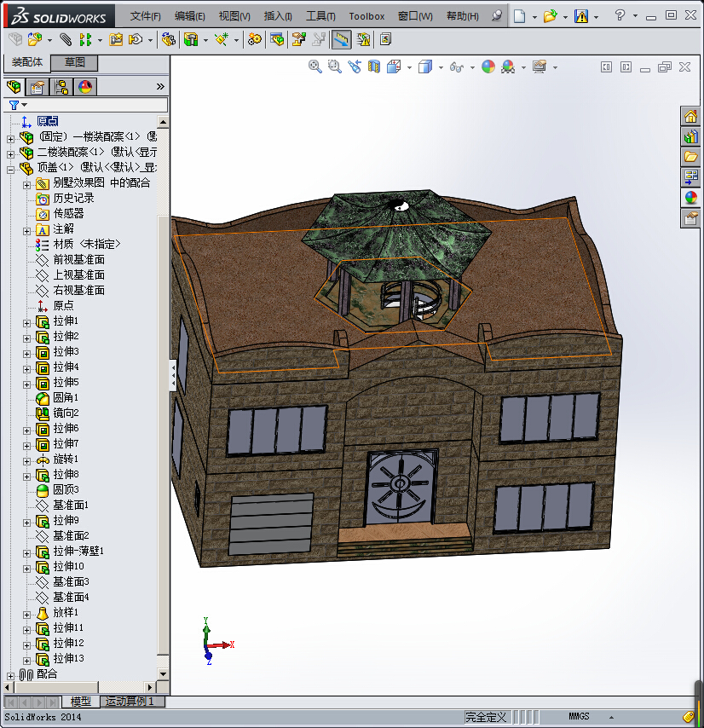Screen dimensions: 704x728
Task: Click the feature tree horizontal scrollbar right arrow
Action: tap(151, 687)
